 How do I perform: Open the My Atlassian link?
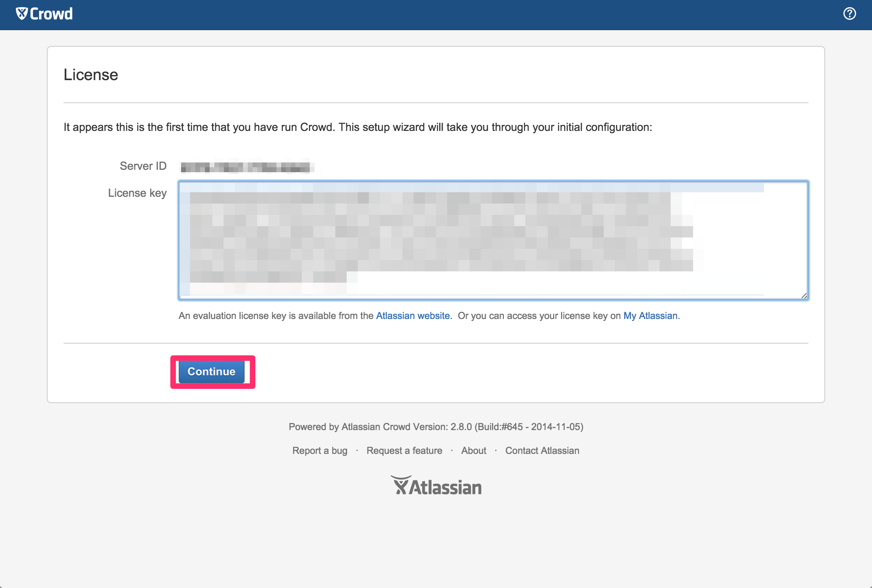pos(650,316)
